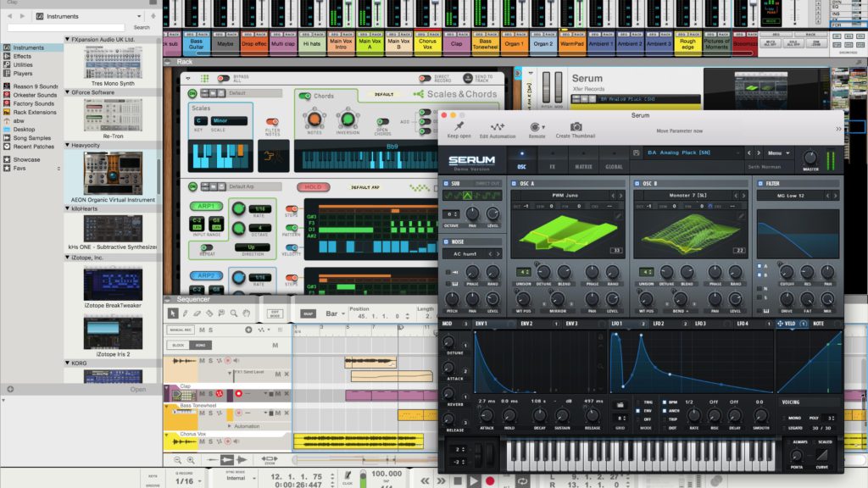
Task: Click the Manual Rec button in Sequencer
Action: (x=181, y=330)
